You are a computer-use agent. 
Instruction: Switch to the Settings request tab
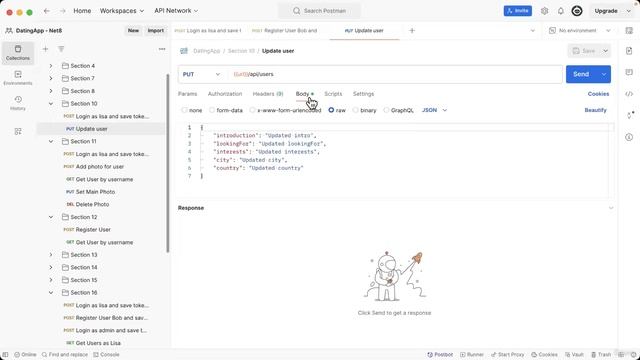363,94
